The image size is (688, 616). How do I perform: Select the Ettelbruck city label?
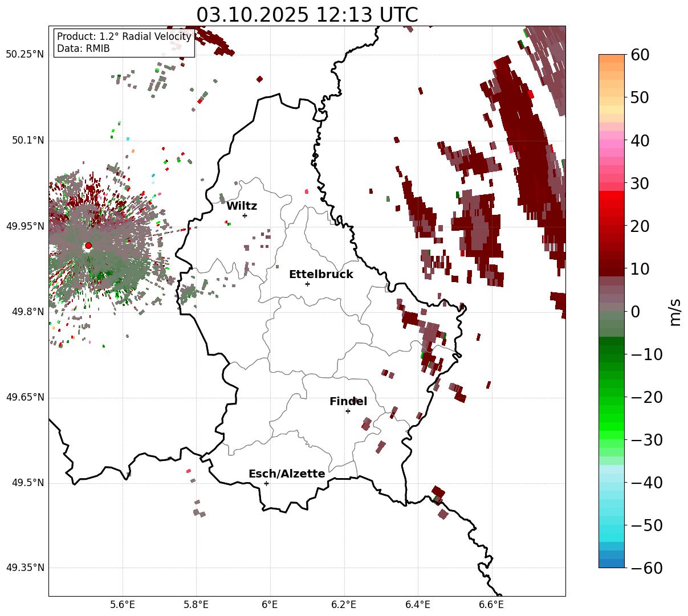click(321, 274)
